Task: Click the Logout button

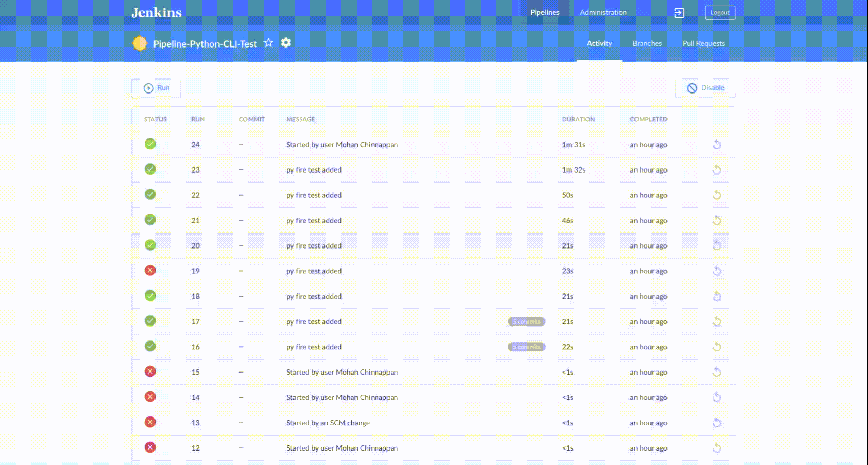Action: (x=720, y=12)
